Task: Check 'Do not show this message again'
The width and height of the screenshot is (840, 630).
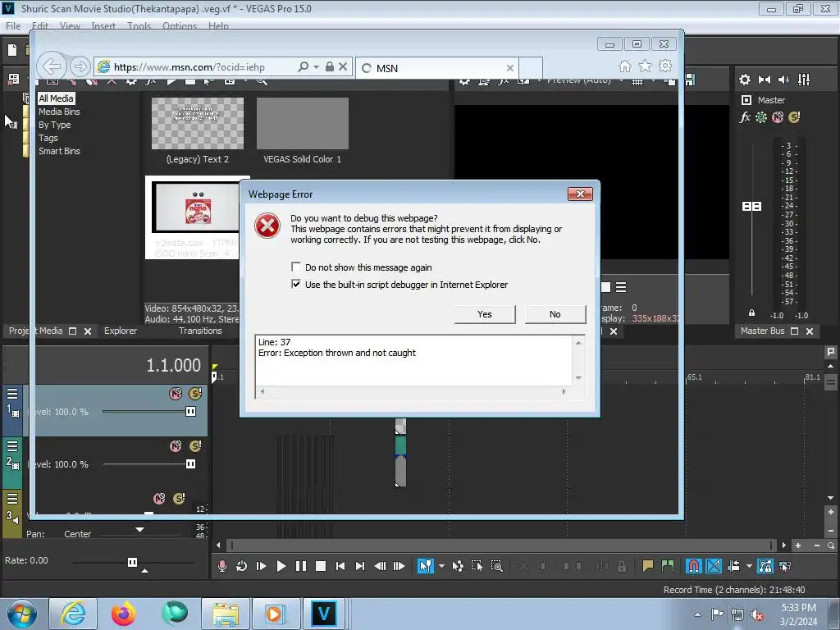Action: 295,267
